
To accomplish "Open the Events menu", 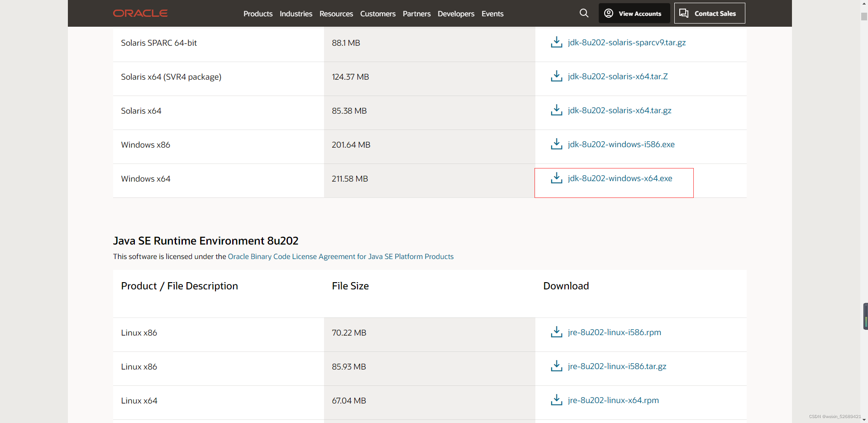I will (x=492, y=14).
